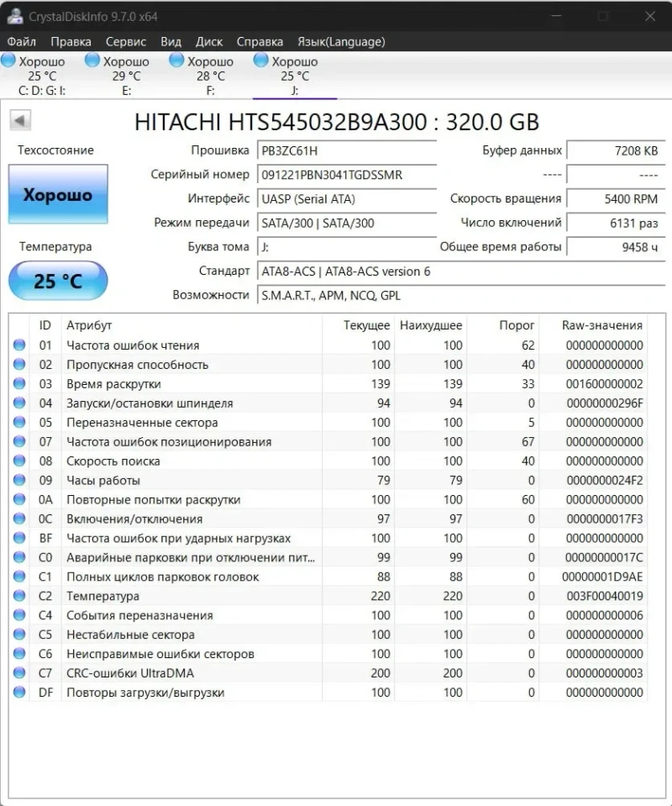The width and height of the screenshot is (672, 806).
Task: Select row text CRC-ошибки UltraDMA
Action: pyautogui.click(x=130, y=673)
